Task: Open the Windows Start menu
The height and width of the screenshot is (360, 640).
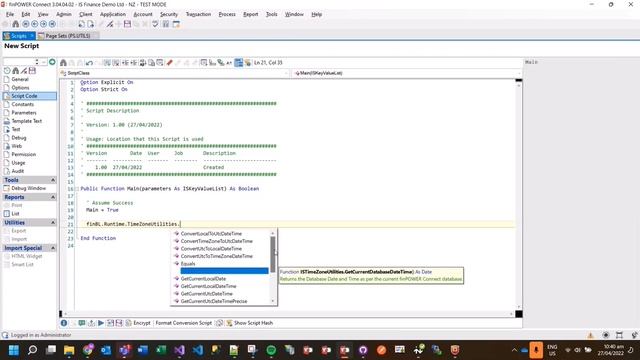Action: pyautogui.click(x=14, y=350)
